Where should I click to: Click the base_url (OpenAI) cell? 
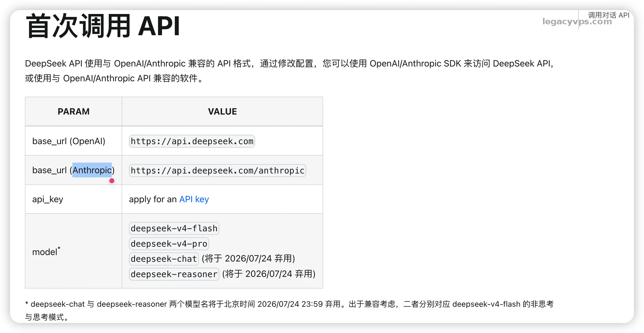[74, 141]
